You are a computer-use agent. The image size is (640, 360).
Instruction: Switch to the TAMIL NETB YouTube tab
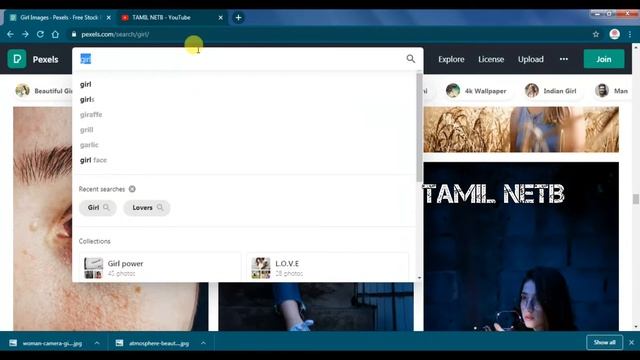pos(171,18)
